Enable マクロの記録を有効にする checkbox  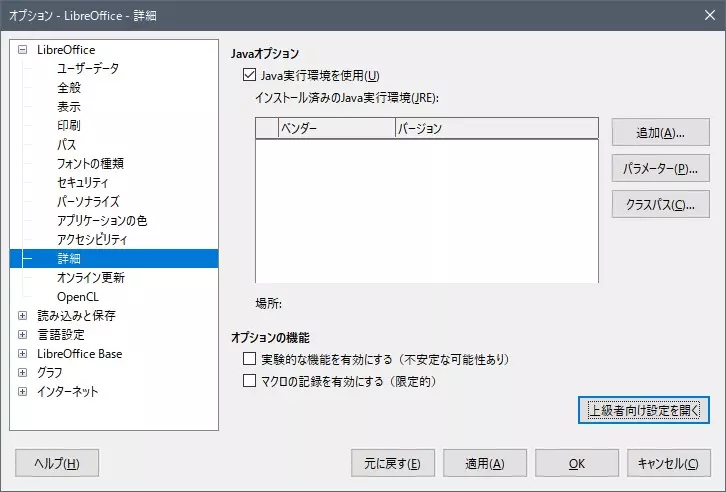click(x=251, y=381)
